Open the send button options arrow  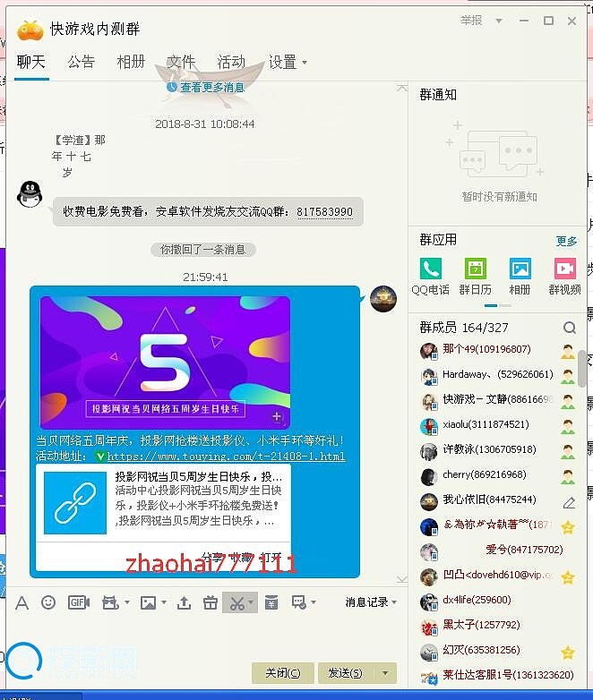385,673
